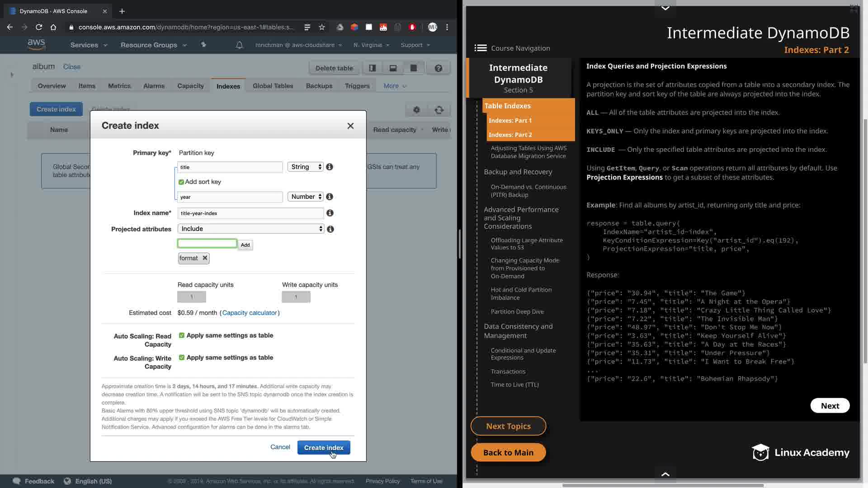Screen dimensions: 868x488
Task: Click the table refresh icon
Action: point(439,110)
